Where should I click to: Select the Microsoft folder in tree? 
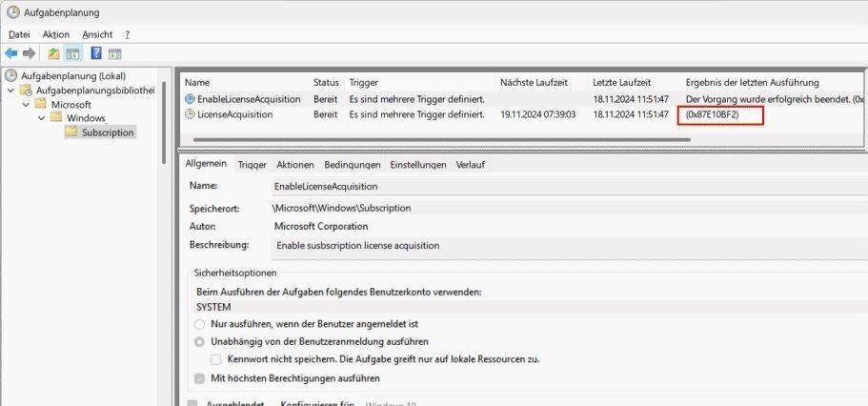tap(71, 104)
